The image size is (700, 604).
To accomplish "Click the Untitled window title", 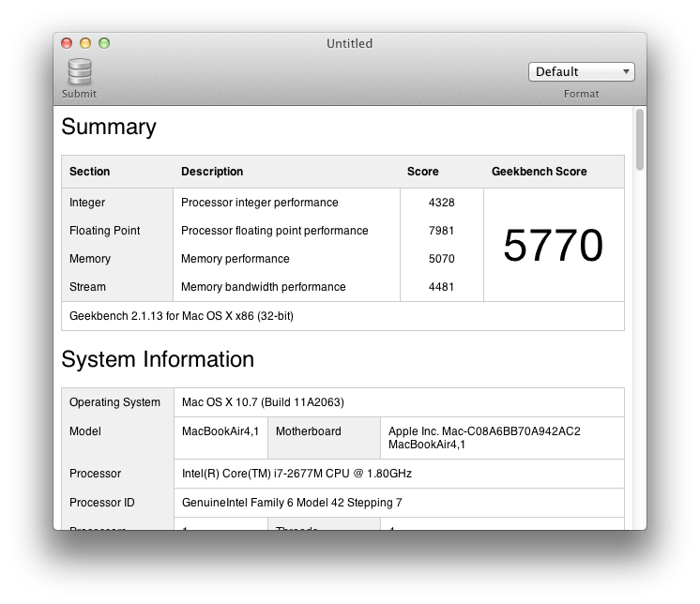I will (x=349, y=43).
